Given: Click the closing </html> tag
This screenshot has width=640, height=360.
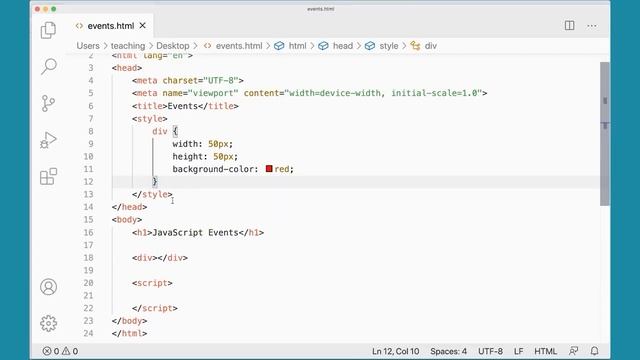Looking at the screenshot, I should [129, 333].
